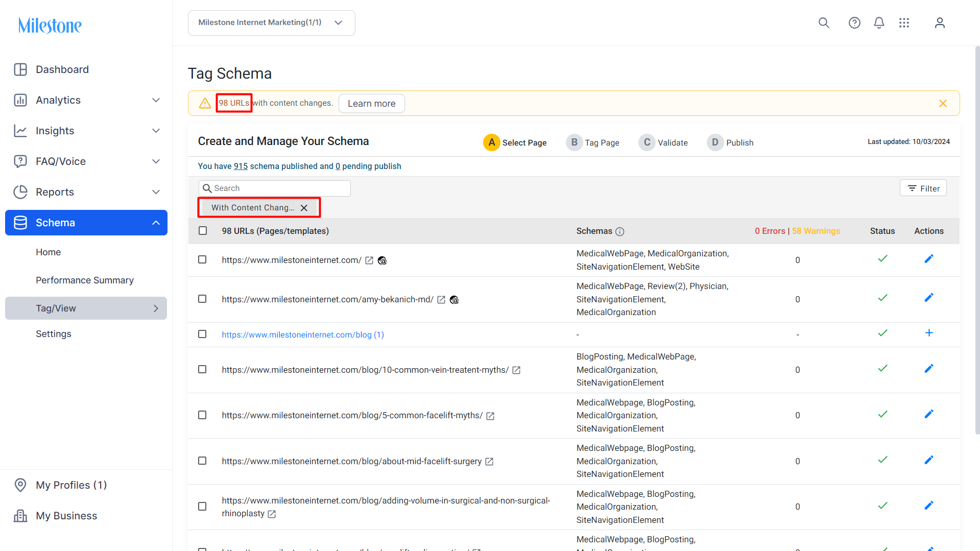Click the 58 Warnings column header
The width and height of the screenshot is (980, 551).
[x=816, y=231]
